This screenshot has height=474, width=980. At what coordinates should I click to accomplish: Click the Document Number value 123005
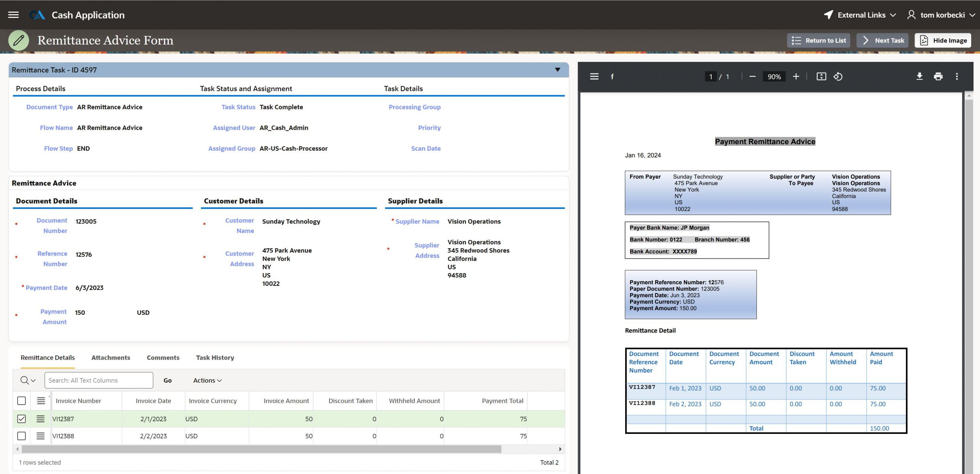coord(86,222)
